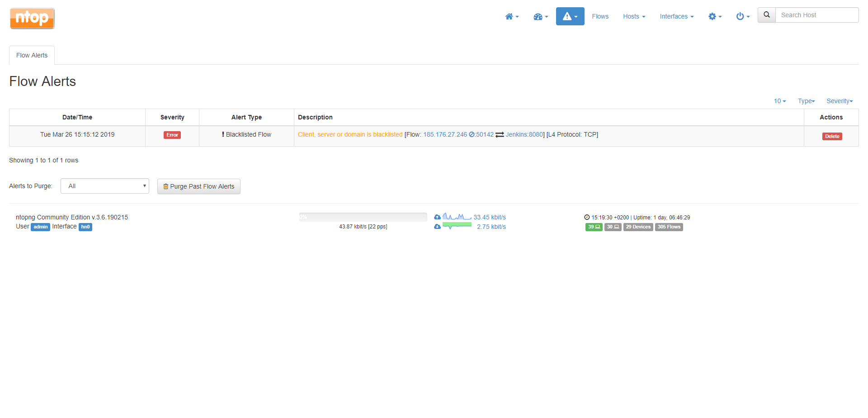The width and height of the screenshot is (868, 418).
Task: Click the ntop logo
Action: pos(32,18)
